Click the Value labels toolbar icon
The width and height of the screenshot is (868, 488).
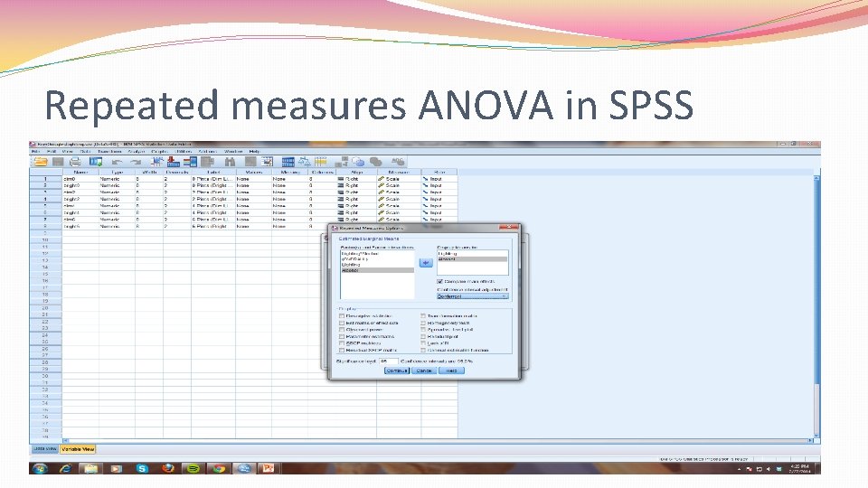pyautogui.click(x=342, y=162)
